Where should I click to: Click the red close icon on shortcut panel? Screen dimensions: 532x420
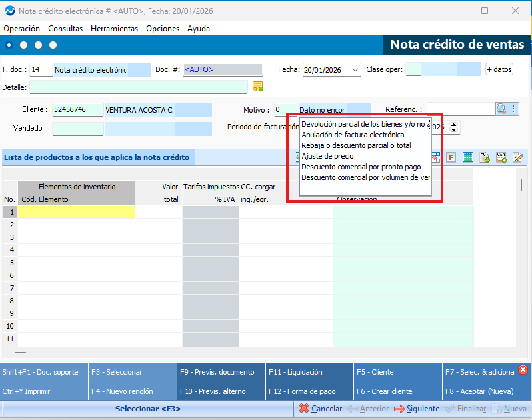tap(523, 369)
